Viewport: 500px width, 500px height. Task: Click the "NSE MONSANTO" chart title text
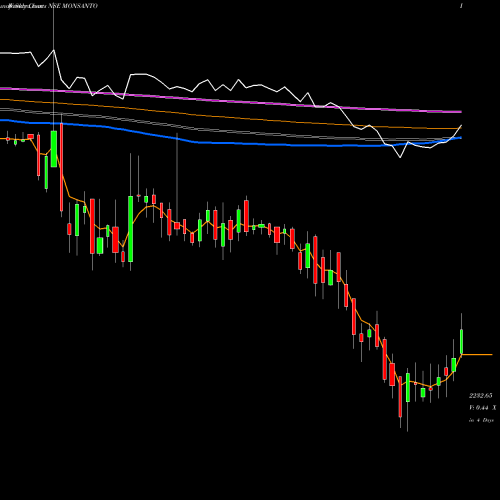point(73,6)
